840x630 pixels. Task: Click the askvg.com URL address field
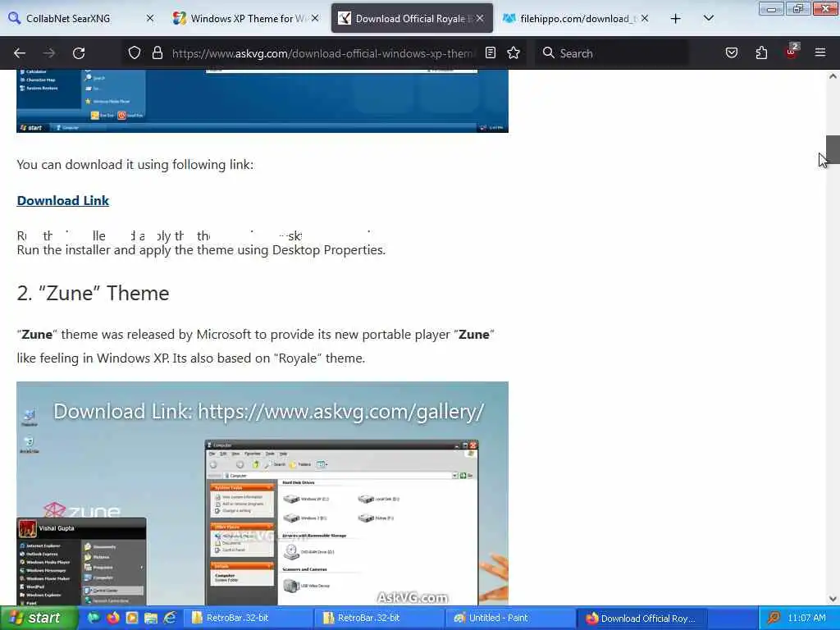322,53
